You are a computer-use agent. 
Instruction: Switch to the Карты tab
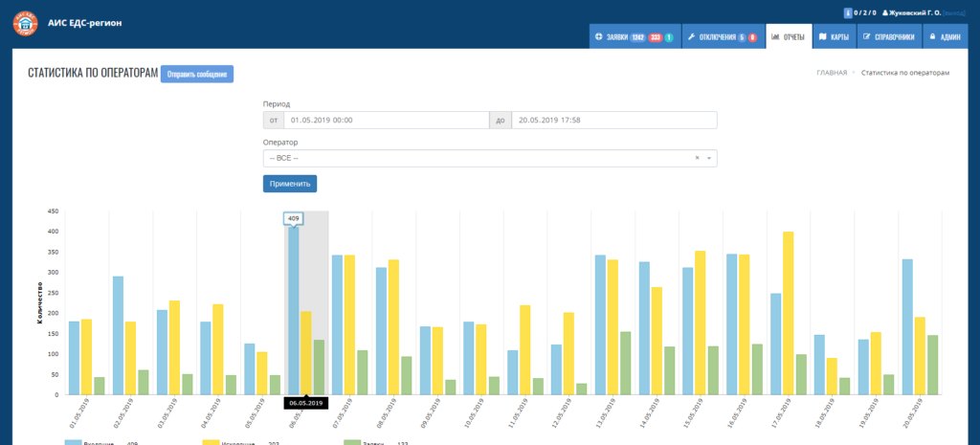click(834, 37)
